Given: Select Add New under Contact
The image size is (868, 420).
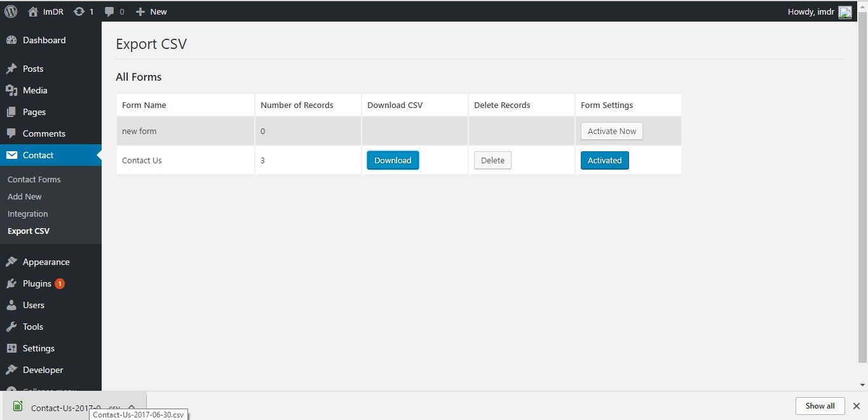Looking at the screenshot, I should point(25,196).
